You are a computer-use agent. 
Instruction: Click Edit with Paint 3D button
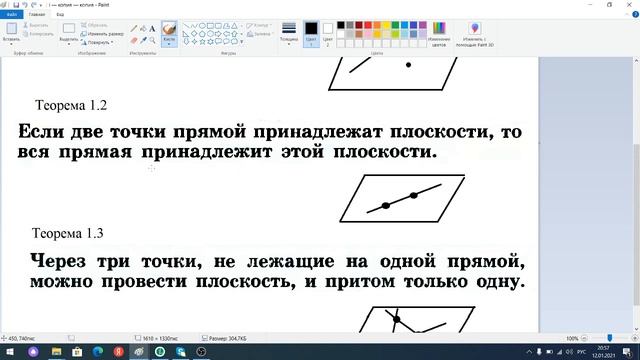tap(475, 34)
